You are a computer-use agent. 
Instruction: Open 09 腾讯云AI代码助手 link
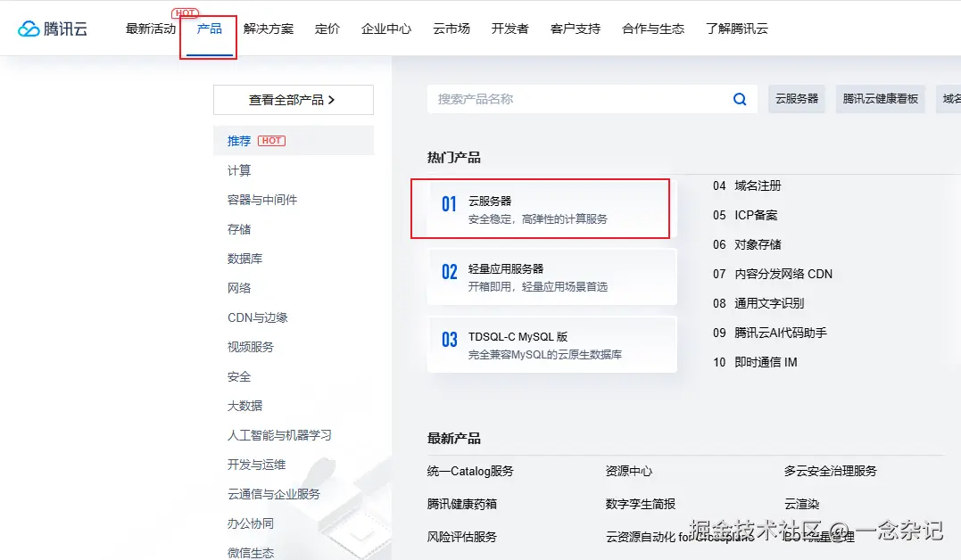pyautogui.click(x=770, y=333)
